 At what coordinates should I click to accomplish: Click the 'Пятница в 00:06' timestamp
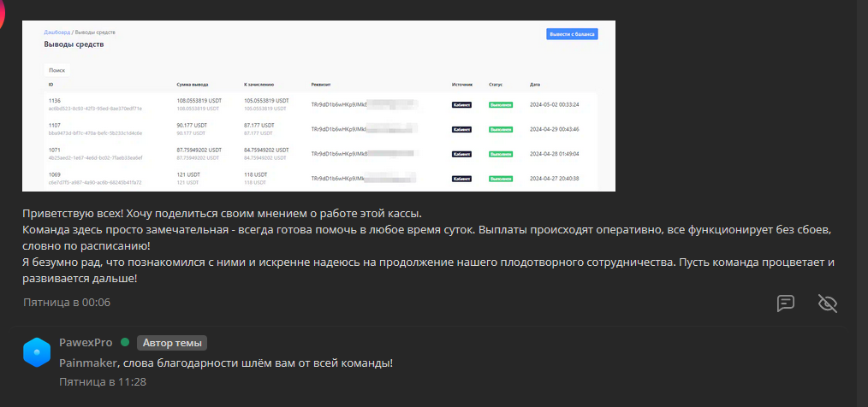pos(67,303)
